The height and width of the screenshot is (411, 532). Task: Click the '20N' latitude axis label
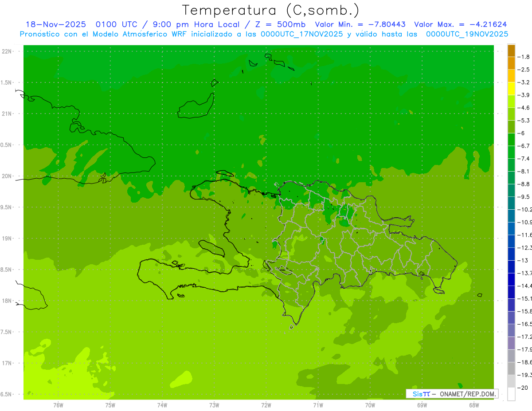pyautogui.click(x=8, y=176)
